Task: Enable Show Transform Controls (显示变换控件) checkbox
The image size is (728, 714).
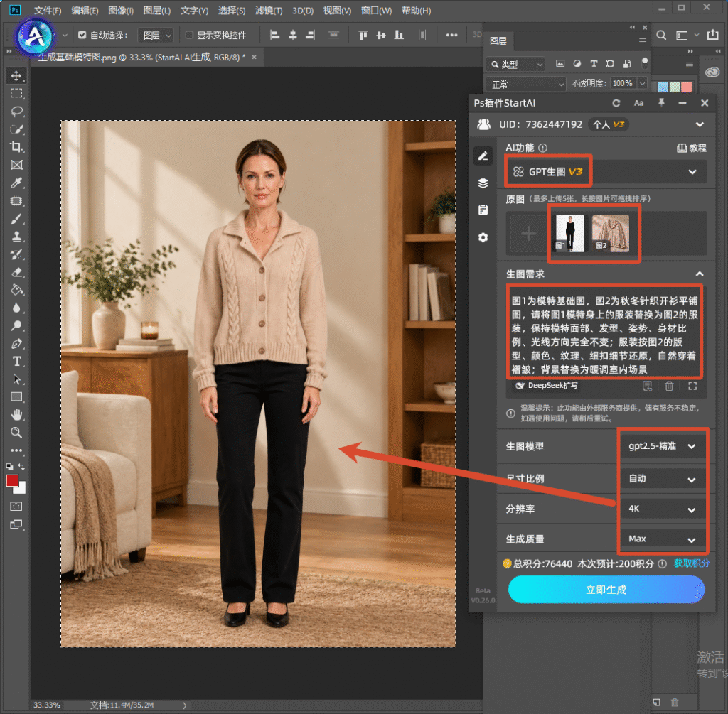Action: [189, 35]
